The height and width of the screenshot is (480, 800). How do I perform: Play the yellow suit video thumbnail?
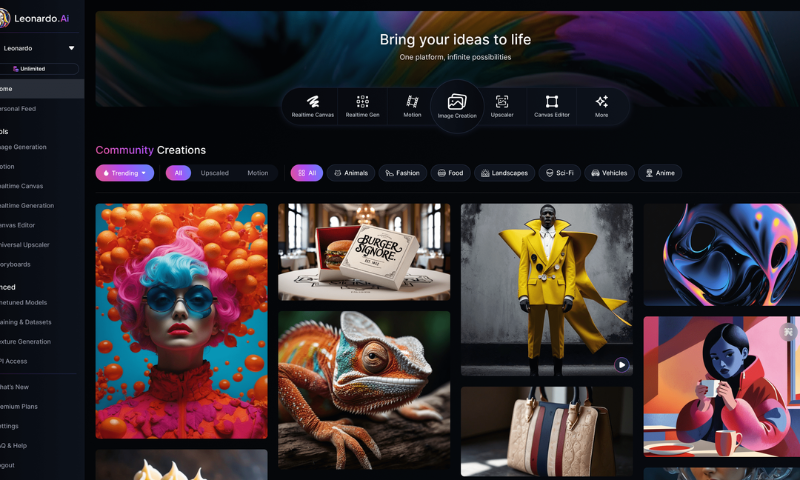click(x=621, y=365)
